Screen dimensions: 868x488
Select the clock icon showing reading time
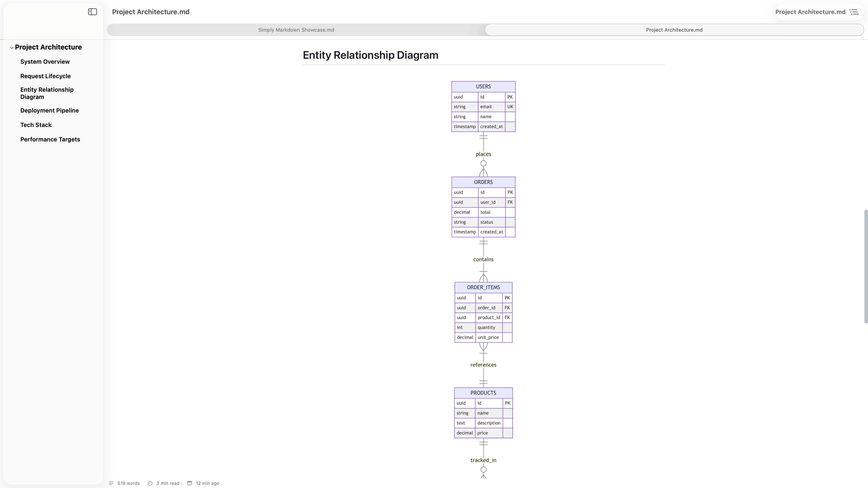(x=150, y=483)
